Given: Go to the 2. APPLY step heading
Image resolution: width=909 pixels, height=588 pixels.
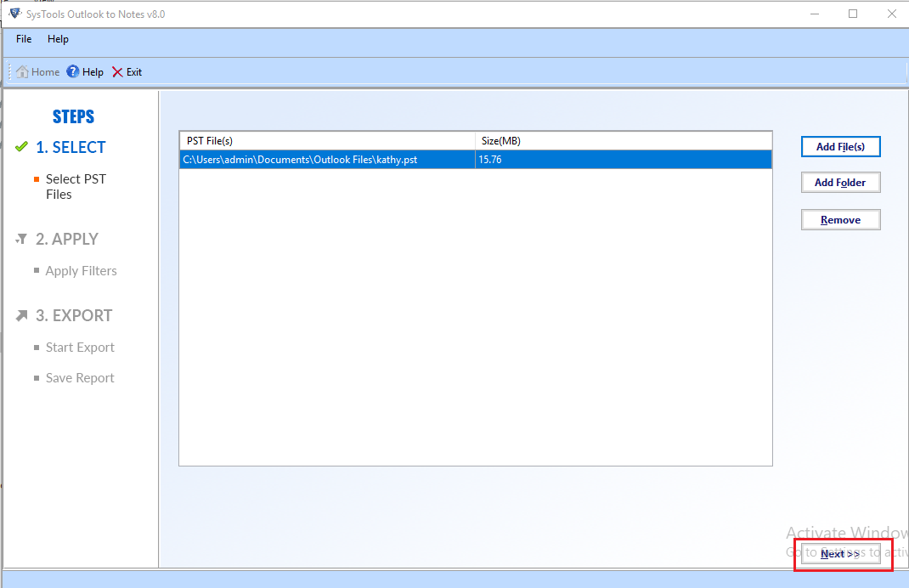Looking at the screenshot, I should tap(67, 239).
